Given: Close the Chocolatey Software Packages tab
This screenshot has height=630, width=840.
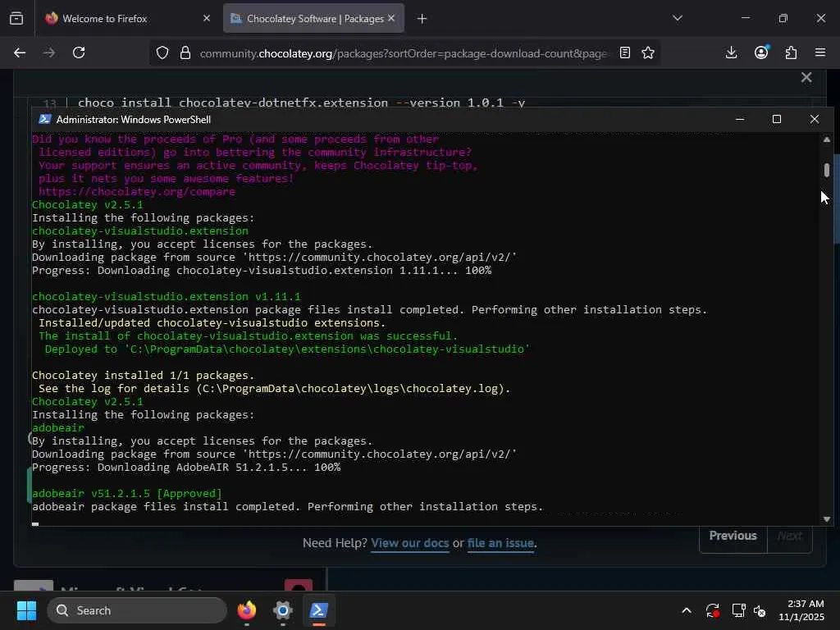Looking at the screenshot, I should [x=391, y=18].
